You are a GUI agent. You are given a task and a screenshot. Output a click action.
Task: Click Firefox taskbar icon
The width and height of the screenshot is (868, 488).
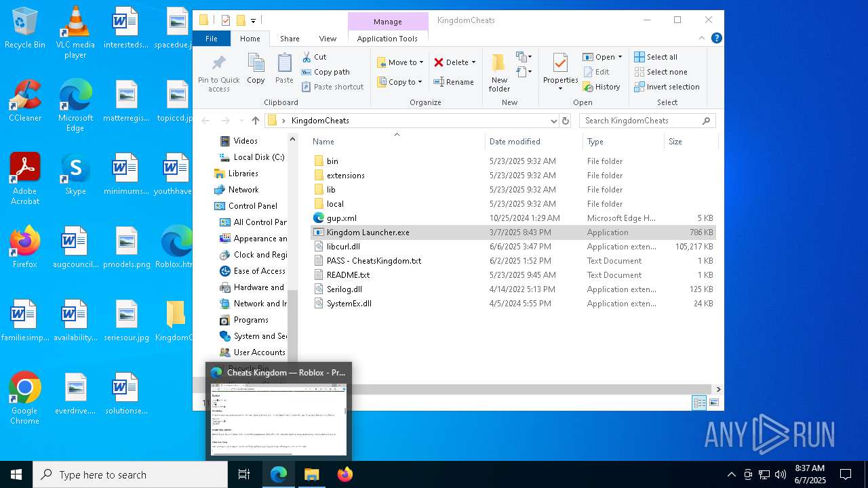(x=344, y=474)
